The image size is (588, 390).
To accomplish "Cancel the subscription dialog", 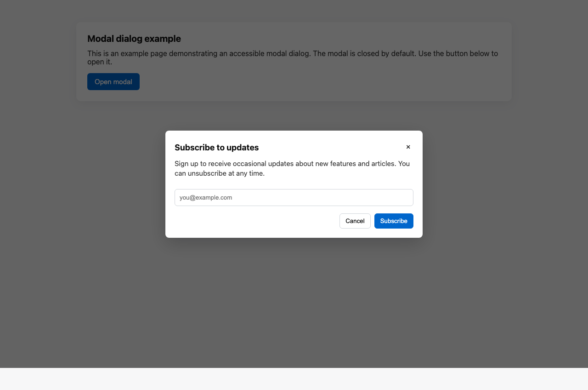I will (x=355, y=221).
